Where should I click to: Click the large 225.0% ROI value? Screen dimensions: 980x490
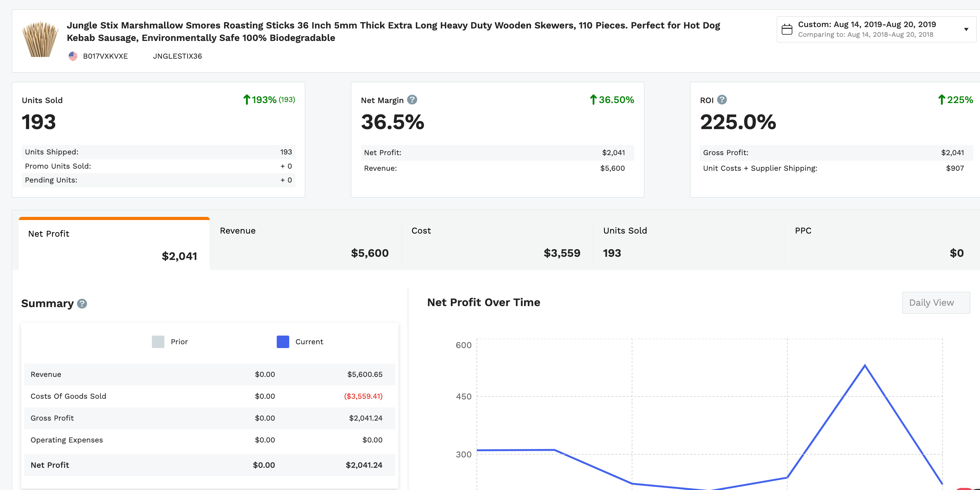point(738,122)
